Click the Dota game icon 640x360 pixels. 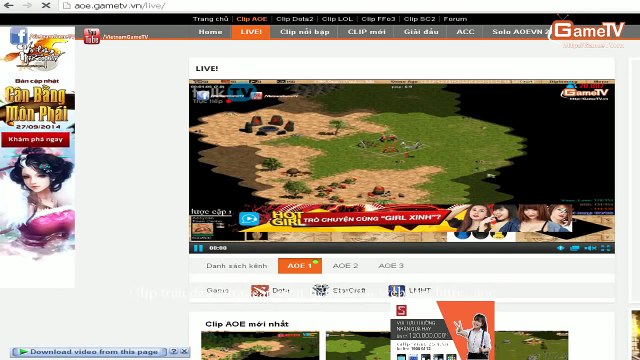[x=260, y=291]
